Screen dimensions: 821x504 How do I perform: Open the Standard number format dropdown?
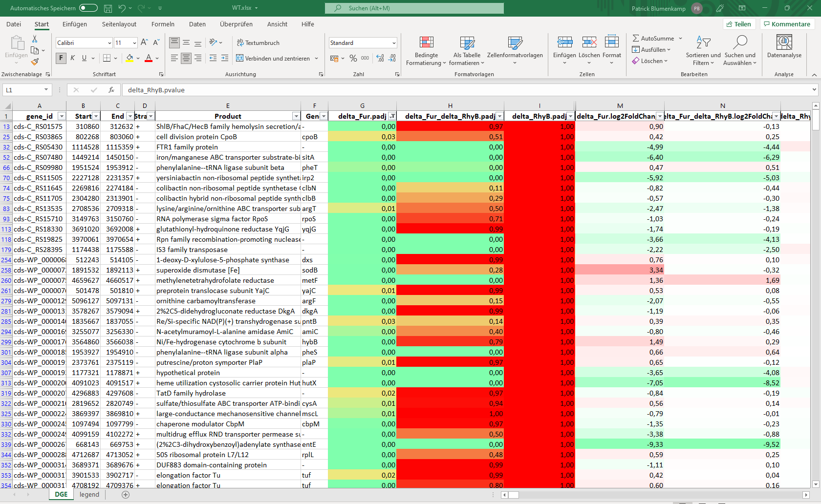(393, 43)
